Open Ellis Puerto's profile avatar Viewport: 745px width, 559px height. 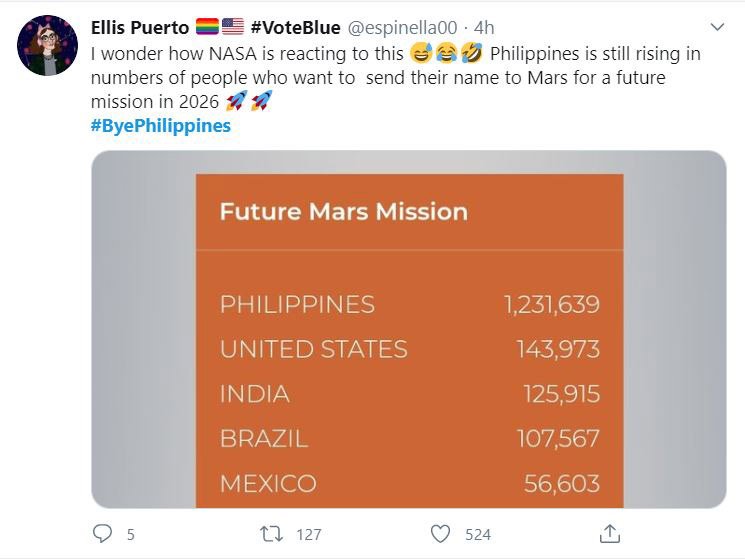pyautogui.click(x=46, y=47)
